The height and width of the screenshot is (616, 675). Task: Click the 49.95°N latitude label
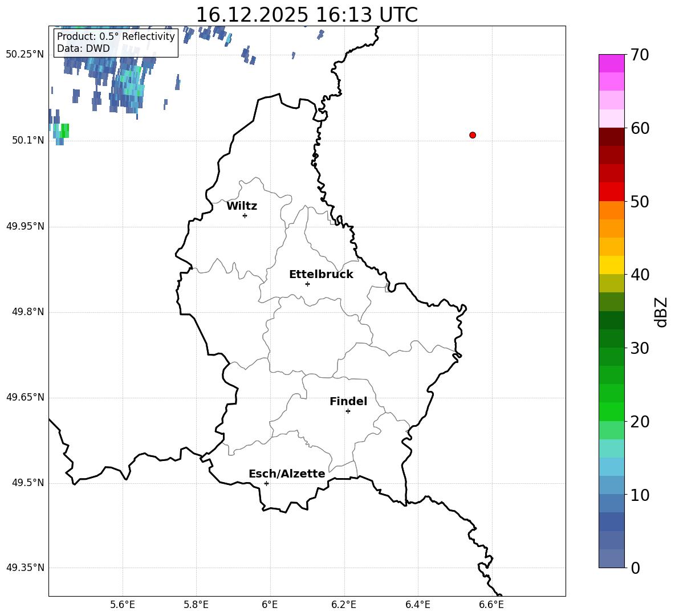pos(25,226)
